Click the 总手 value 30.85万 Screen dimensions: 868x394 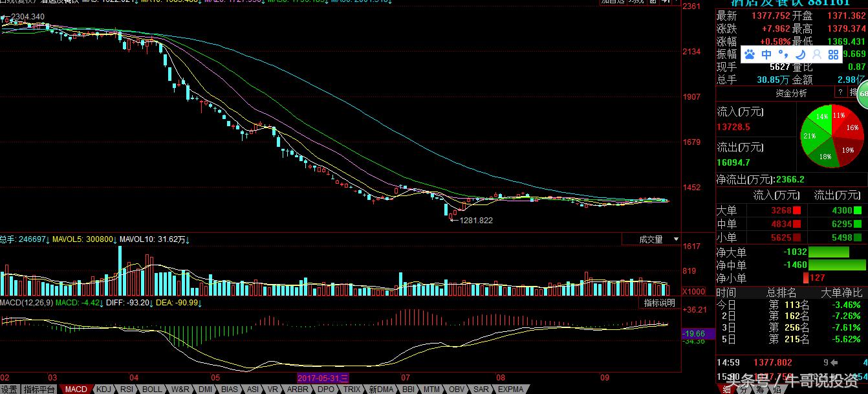pyautogui.click(x=773, y=80)
